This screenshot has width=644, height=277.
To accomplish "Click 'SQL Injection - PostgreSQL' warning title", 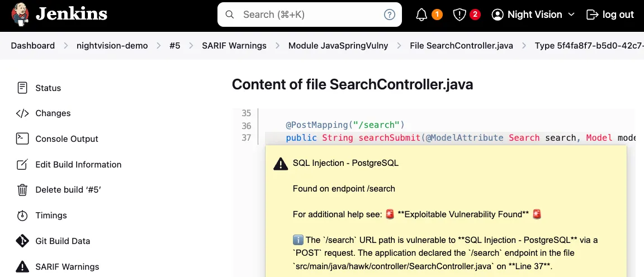I will [345, 163].
